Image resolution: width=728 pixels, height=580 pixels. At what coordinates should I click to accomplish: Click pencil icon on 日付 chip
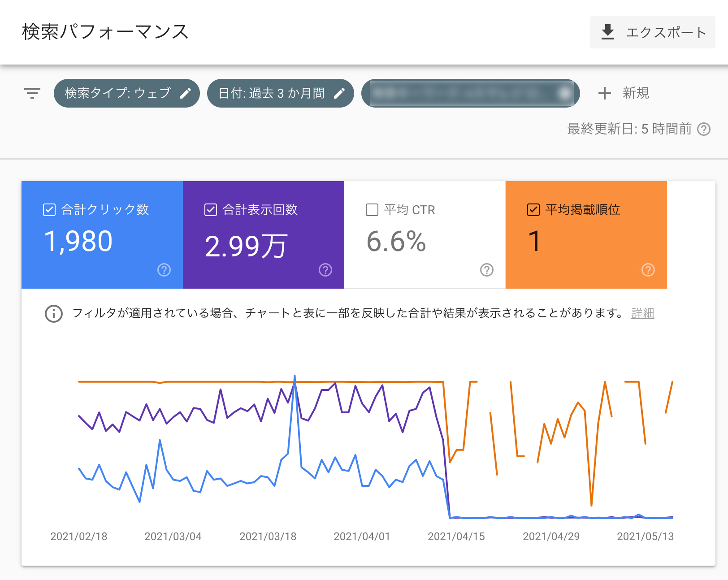point(339,93)
